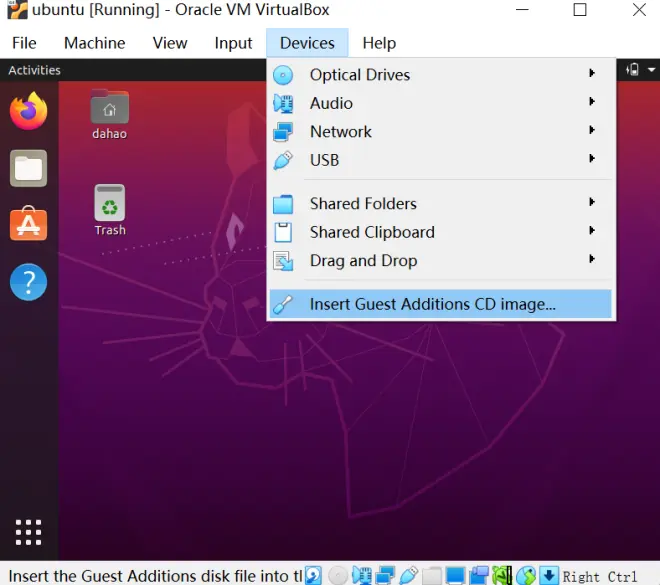
Task: Click the mouse integration status bar indicator
Action: (x=526, y=575)
